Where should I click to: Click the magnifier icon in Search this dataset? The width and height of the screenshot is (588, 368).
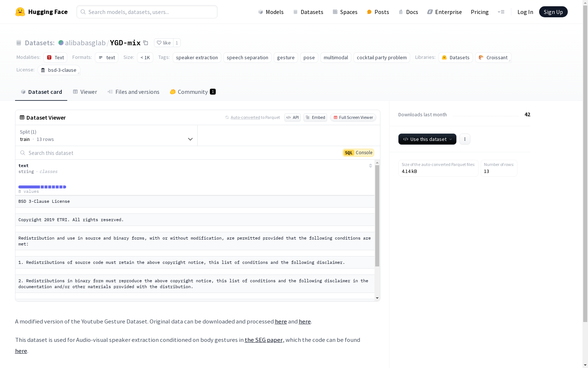[23, 153]
